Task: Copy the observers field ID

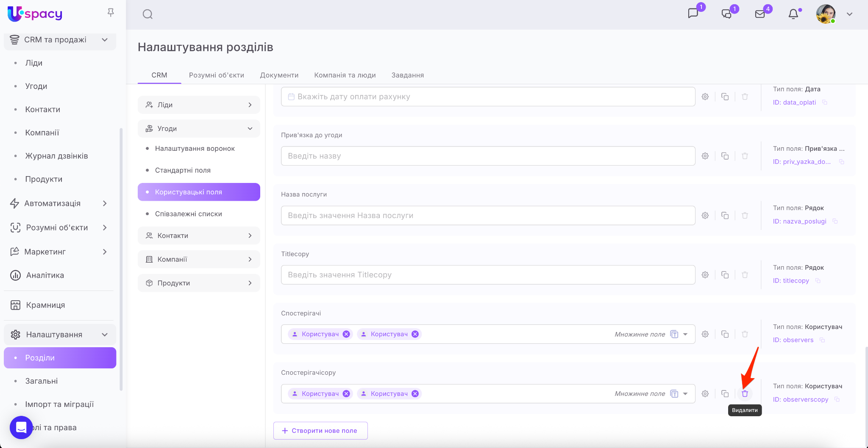Action: [x=822, y=340]
